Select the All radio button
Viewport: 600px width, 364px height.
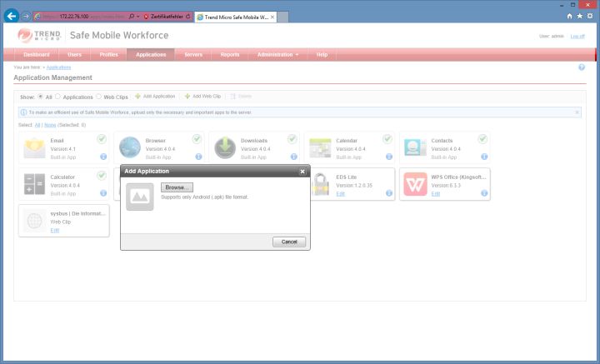41,96
